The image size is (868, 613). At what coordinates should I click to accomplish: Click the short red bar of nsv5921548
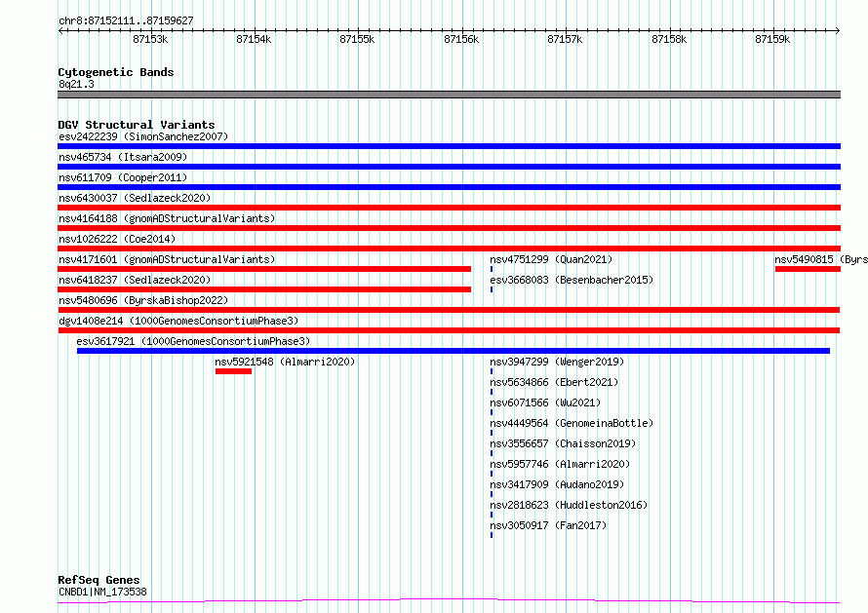(x=234, y=371)
